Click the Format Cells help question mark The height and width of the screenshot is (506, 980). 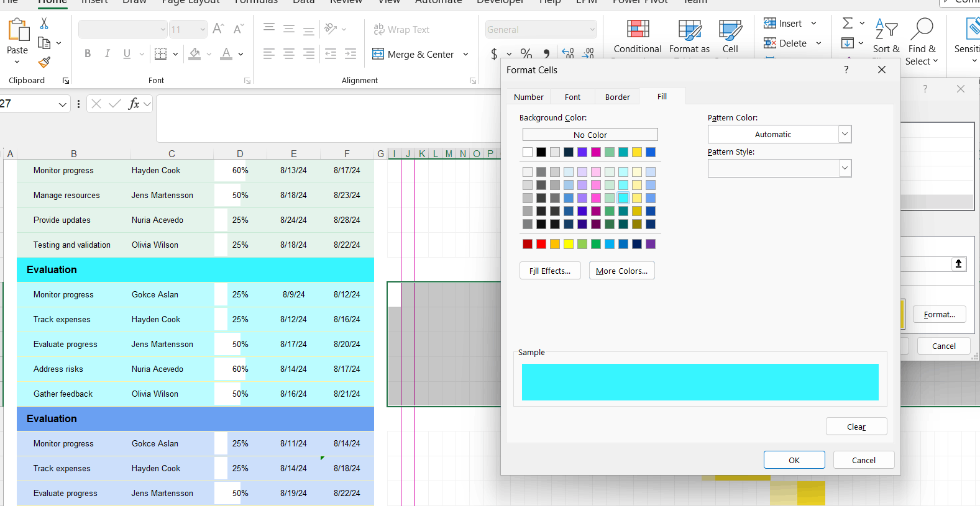click(x=846, y=70)
